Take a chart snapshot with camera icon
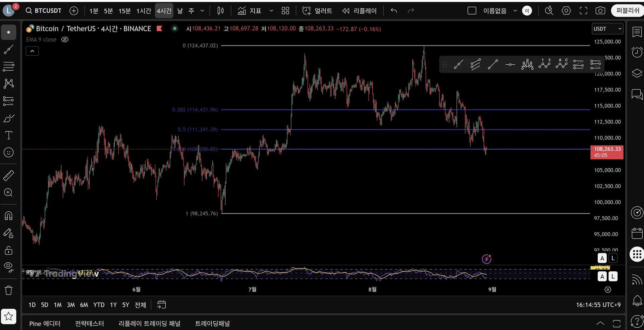 pyautogui.click(x=600, y=11)
